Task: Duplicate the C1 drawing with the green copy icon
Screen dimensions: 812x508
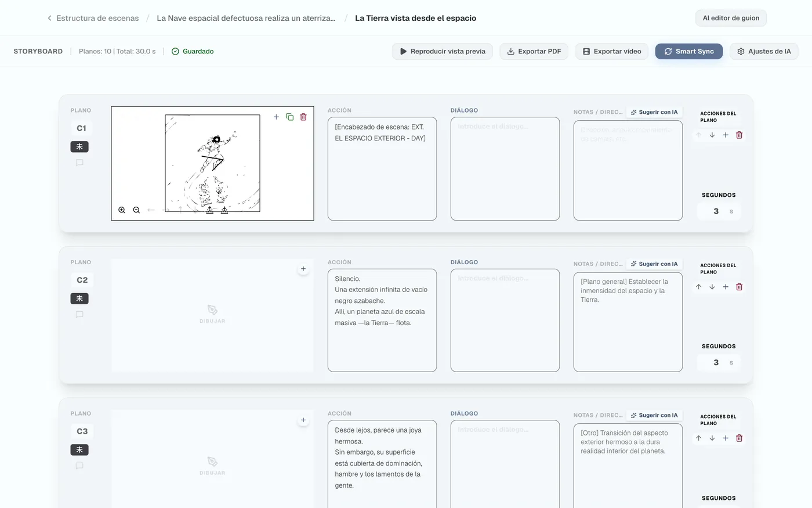Action: [x=289, y=117]
